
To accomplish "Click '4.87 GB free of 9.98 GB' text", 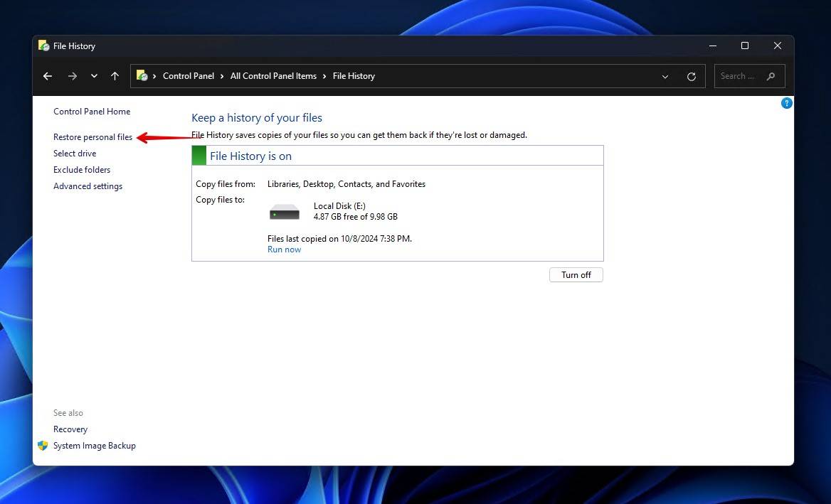I will coord(356,217).
